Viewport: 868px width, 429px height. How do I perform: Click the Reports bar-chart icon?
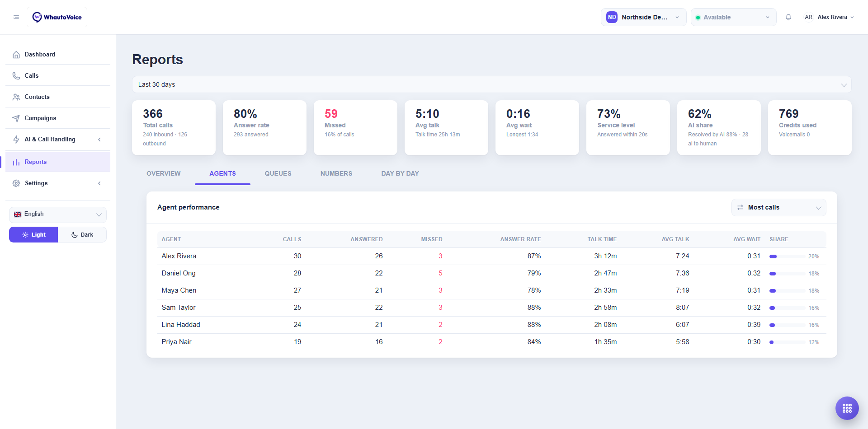16,162
